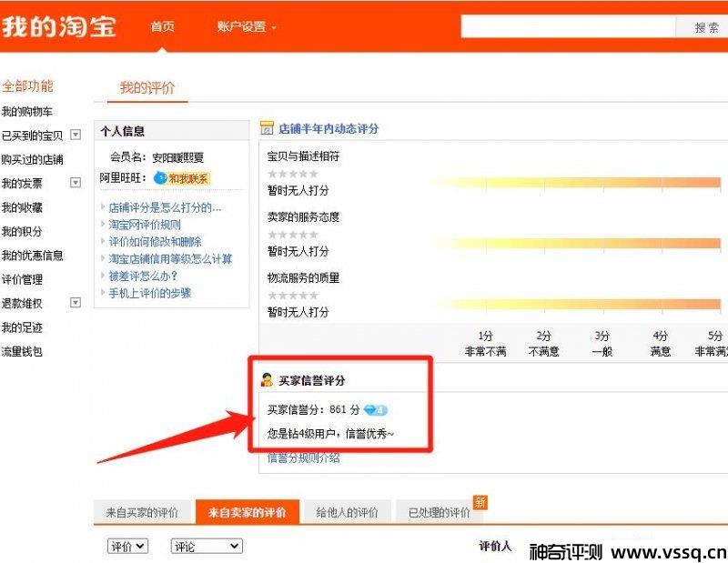Click the 搜索 button

(x=702, y=27)
